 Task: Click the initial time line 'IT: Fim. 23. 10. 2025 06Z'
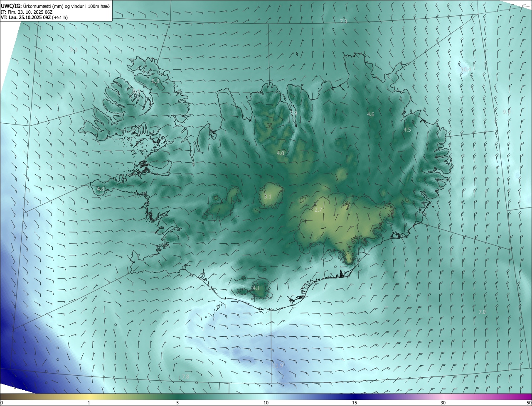click(x=27, y=12)
